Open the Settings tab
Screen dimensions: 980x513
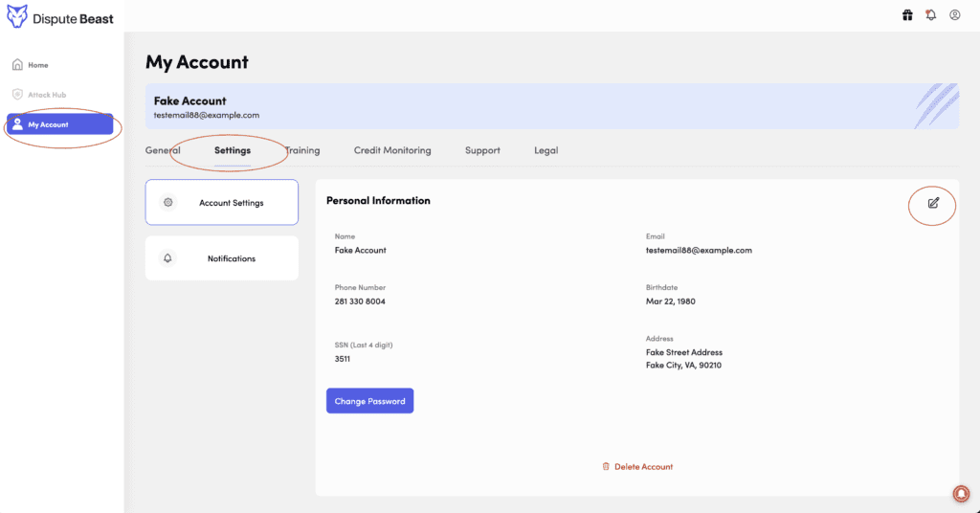233,150
